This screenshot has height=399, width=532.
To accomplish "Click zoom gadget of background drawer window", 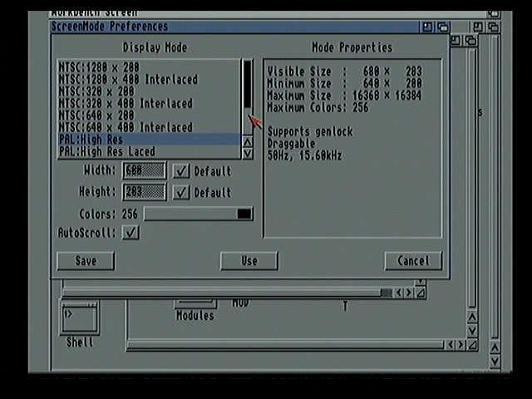I will (x=456, y=41).
